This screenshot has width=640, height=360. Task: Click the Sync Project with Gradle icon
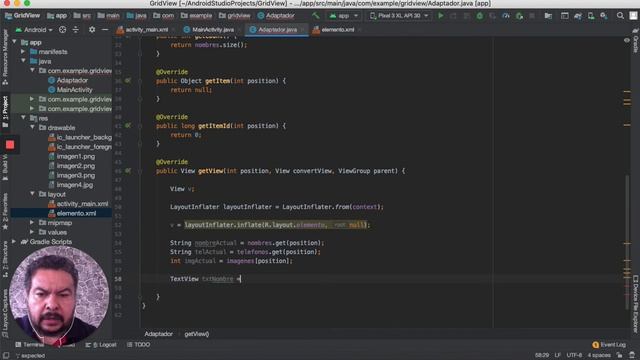pyautogui.click(x=578, y=16)
